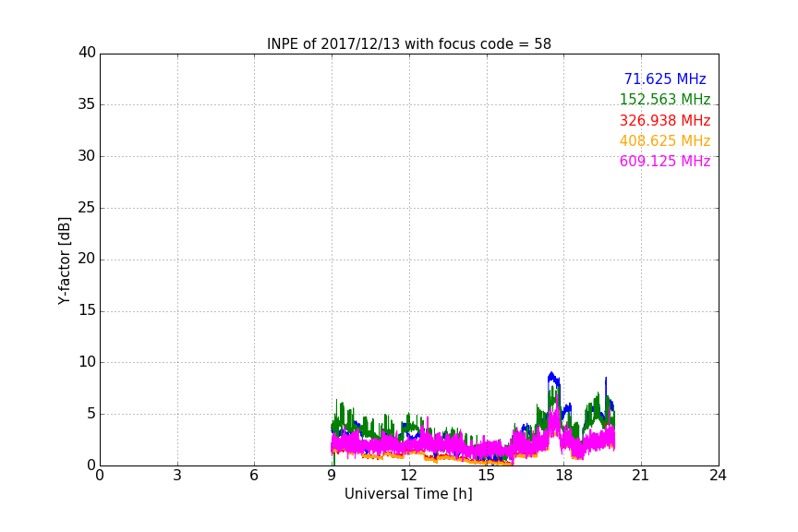Click the blue trace peak near 17.5 hours
Screen dimensions: 798x532
pyautogui.click(x=551, y=375)
